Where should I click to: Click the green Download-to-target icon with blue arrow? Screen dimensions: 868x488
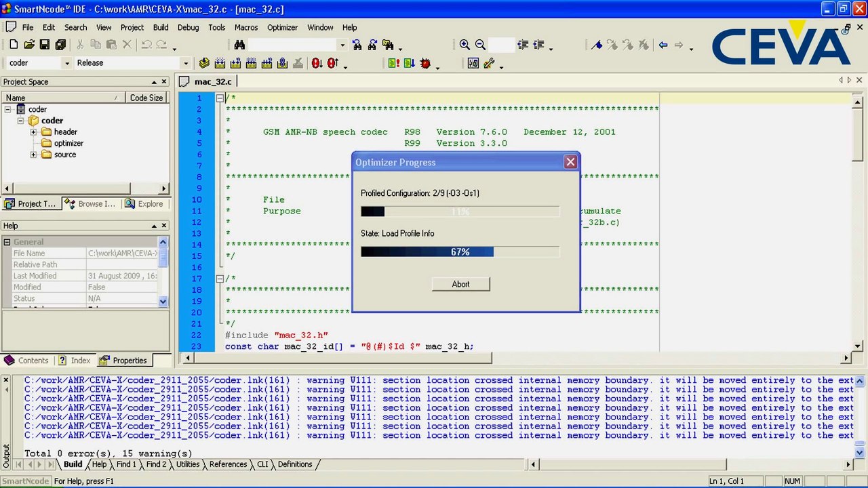[x=410, y=63]
